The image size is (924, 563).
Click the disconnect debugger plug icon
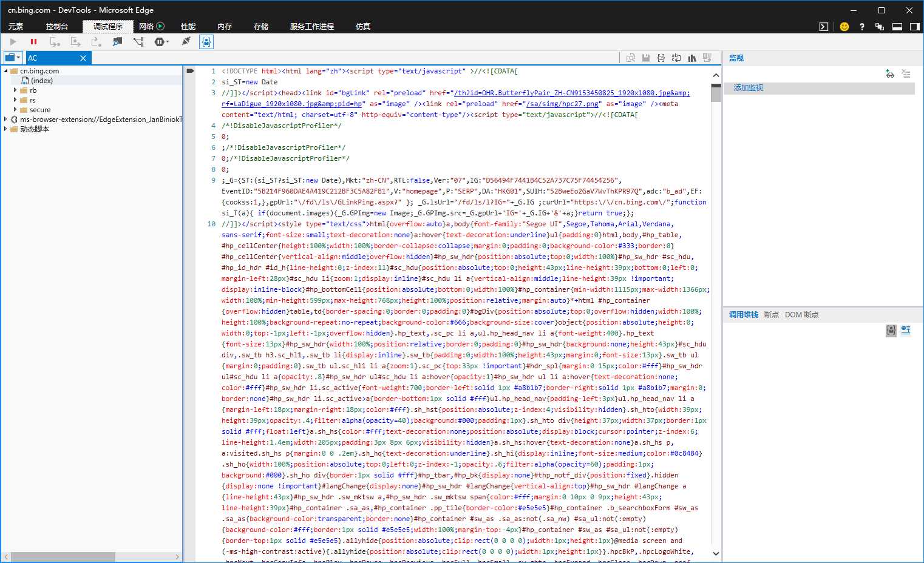pyautogui.click(x=186, y=41)
